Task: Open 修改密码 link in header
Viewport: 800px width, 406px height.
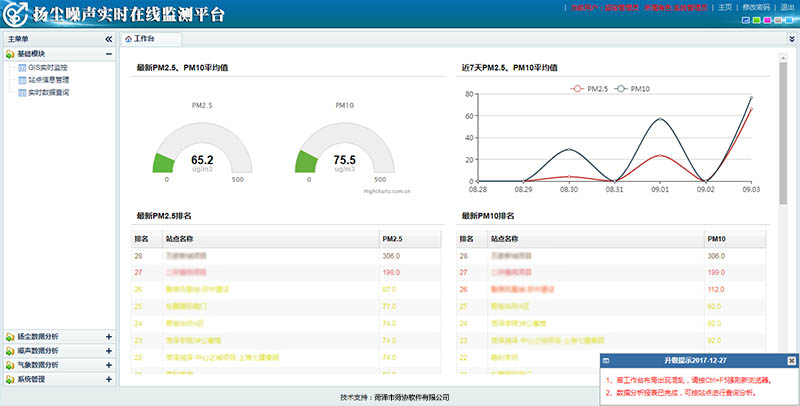Action: pos(754,6)
